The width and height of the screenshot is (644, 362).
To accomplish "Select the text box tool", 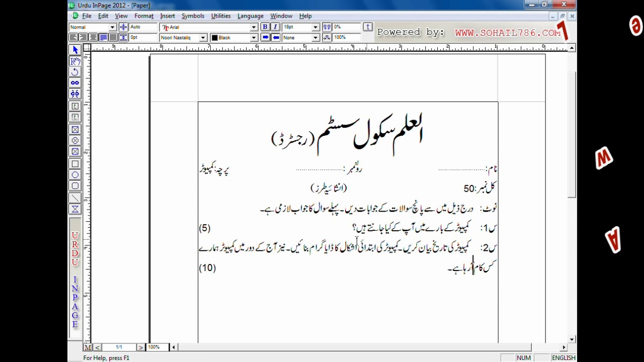I will pyautogui.click(x=75, y=106).
